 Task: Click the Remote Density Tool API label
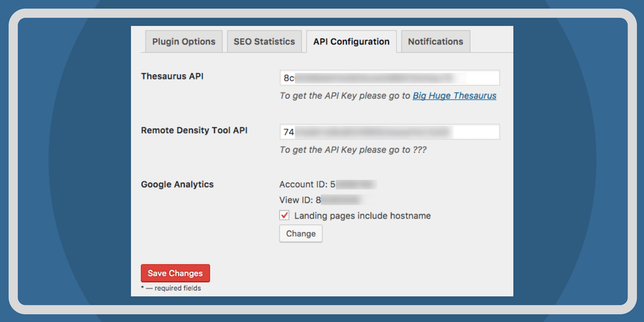[194, 130]
